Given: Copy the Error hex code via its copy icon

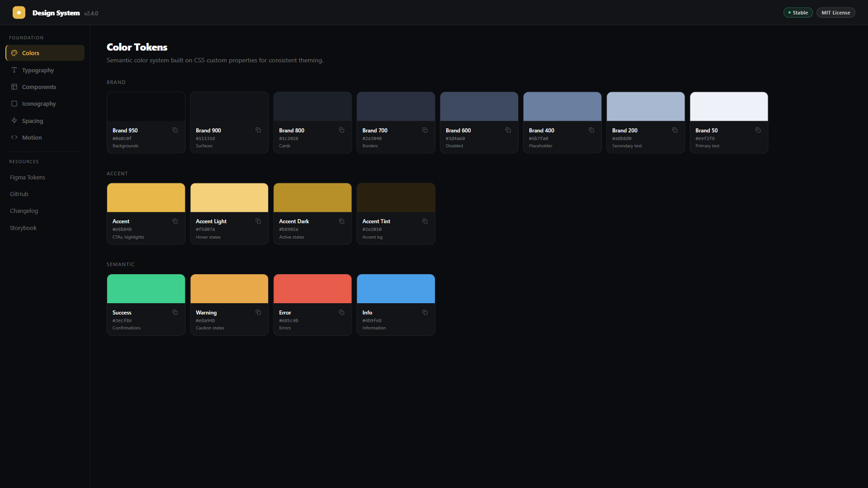Looking at the screenshot, I should coord(342,312).
